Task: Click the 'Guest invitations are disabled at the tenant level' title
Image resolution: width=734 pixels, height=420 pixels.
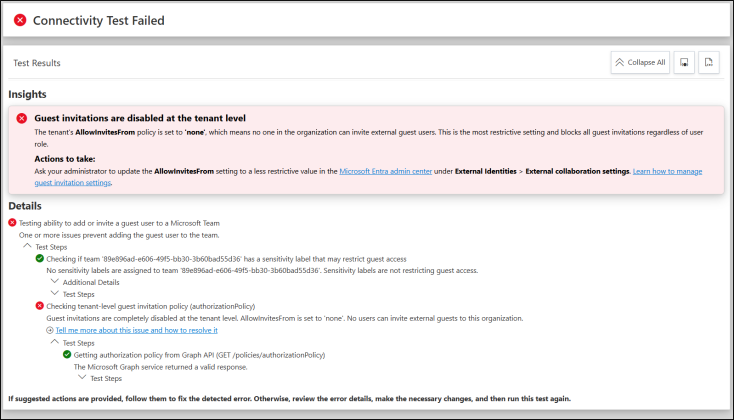Action: coord(140,118)
